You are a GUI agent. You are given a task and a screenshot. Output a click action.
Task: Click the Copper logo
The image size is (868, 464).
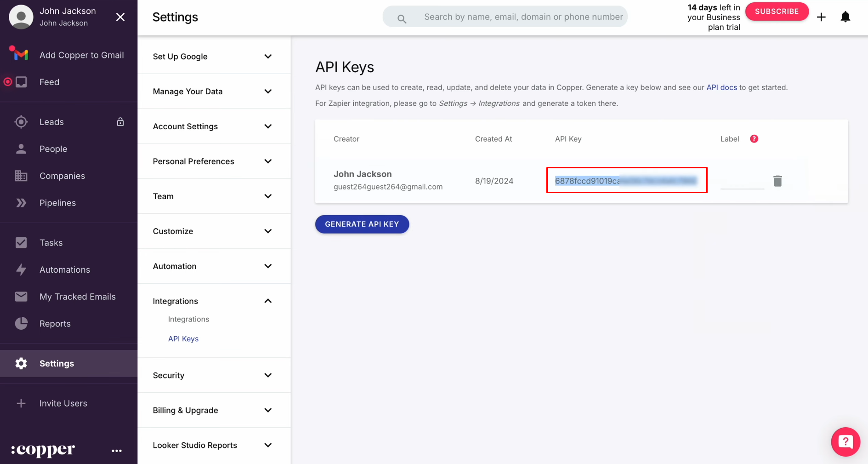[x=43, y=450]
